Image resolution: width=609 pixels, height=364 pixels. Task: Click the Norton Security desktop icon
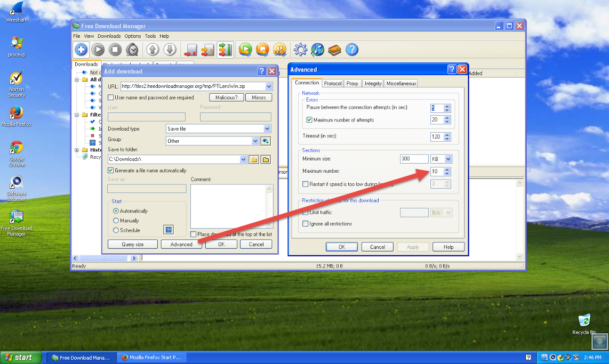(17, 84)
